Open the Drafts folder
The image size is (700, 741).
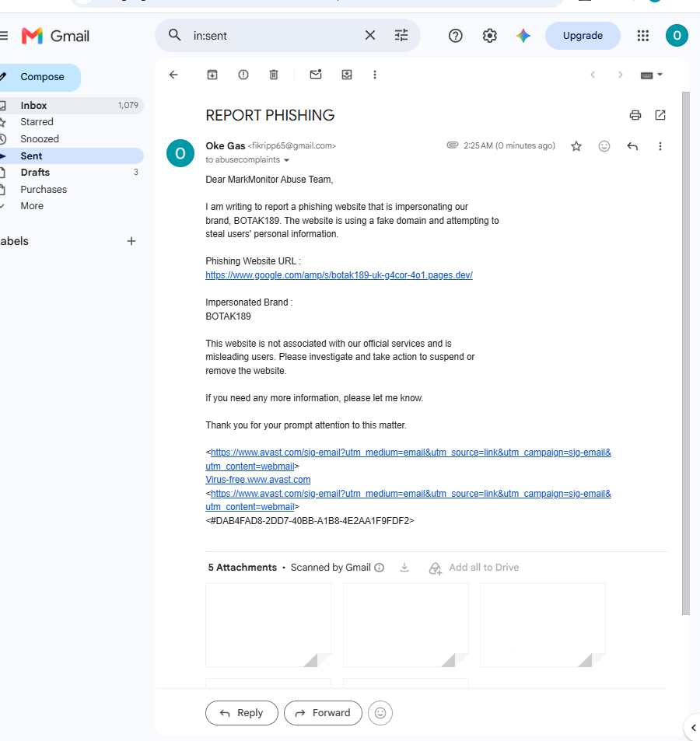coord(71,173)
